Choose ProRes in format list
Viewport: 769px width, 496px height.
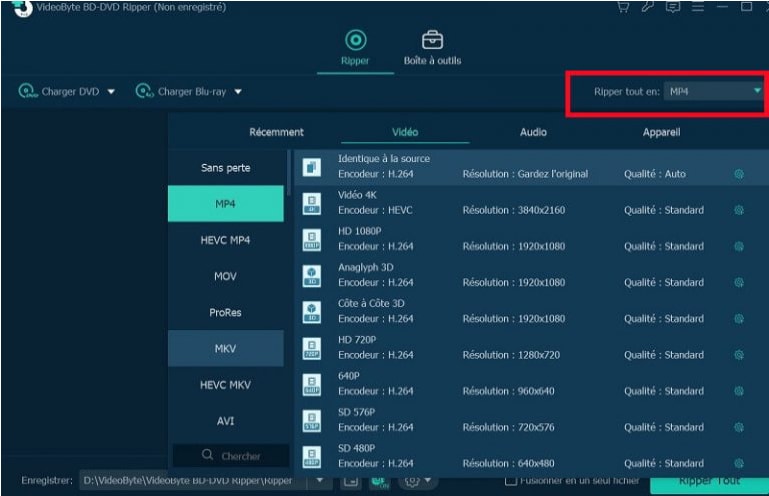pos(226,313)
